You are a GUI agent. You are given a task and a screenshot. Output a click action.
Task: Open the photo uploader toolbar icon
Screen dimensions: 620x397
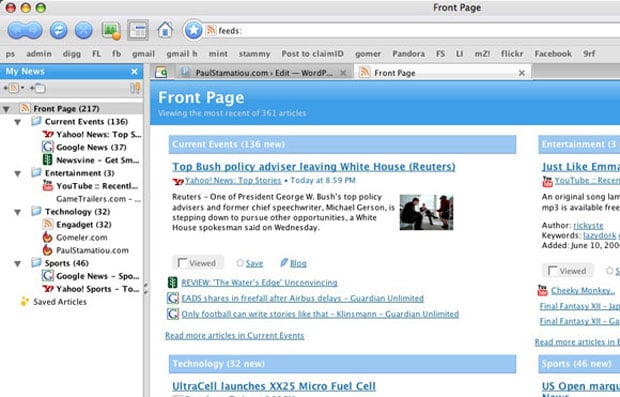111,30
